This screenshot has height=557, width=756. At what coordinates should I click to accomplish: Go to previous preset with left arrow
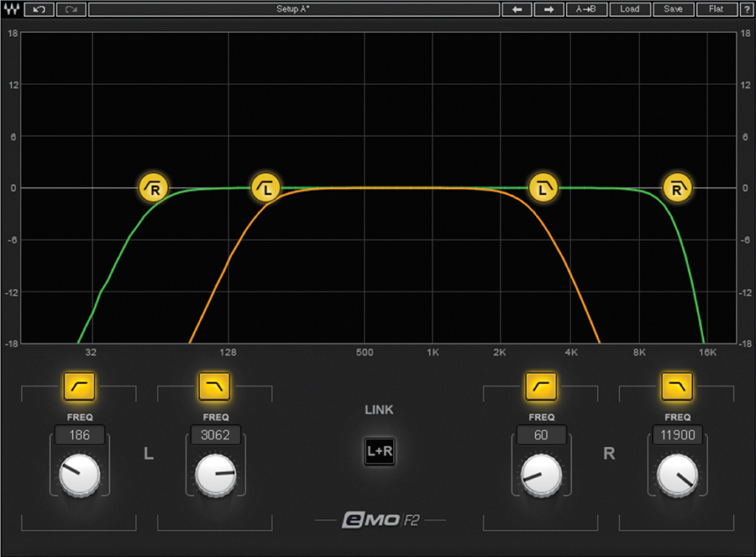tap(517, 9)
